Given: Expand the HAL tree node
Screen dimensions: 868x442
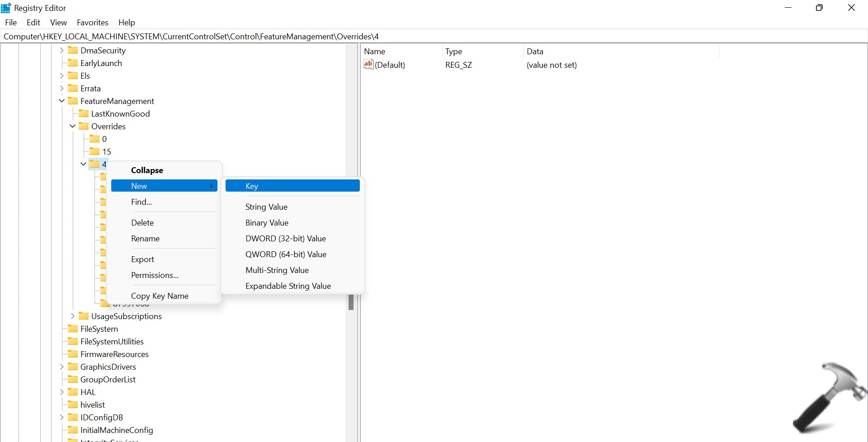Looking at the screenshot, I should pyautogui.click(x=62, y=392).
